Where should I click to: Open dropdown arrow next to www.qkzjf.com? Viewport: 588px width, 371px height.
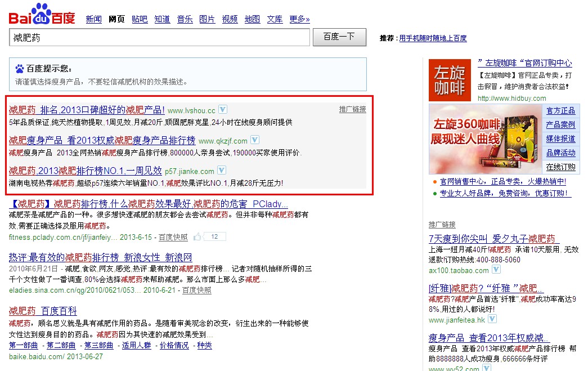[255, 140]
